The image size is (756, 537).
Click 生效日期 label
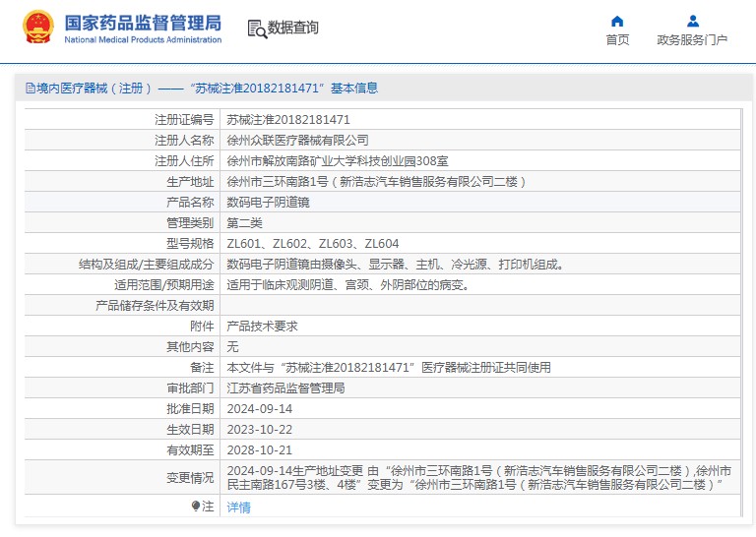[190, 430]
